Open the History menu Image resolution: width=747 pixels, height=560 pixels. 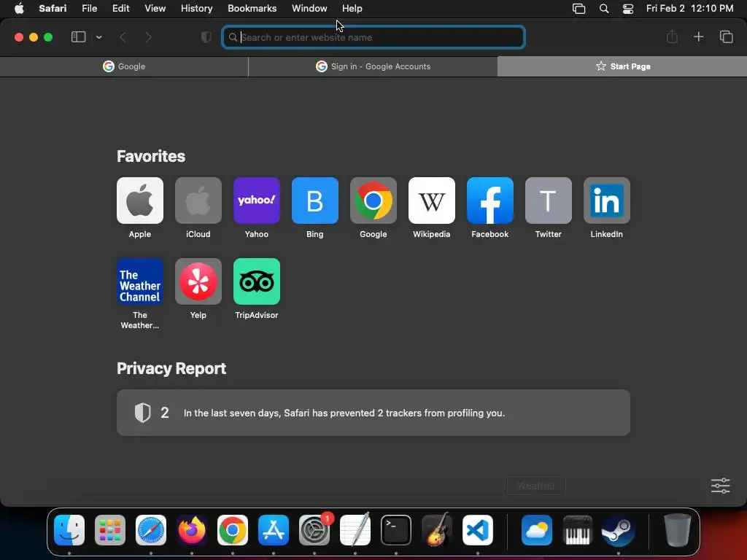coord(196,9)
